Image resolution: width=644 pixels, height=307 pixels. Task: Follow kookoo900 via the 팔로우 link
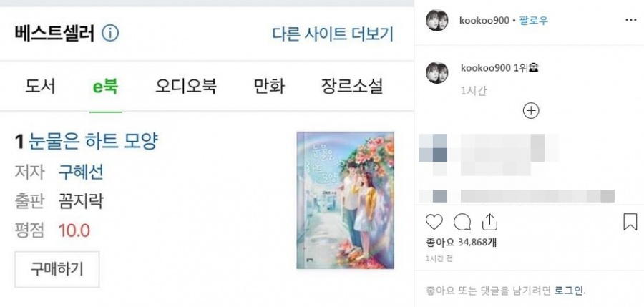coord(534,21)
